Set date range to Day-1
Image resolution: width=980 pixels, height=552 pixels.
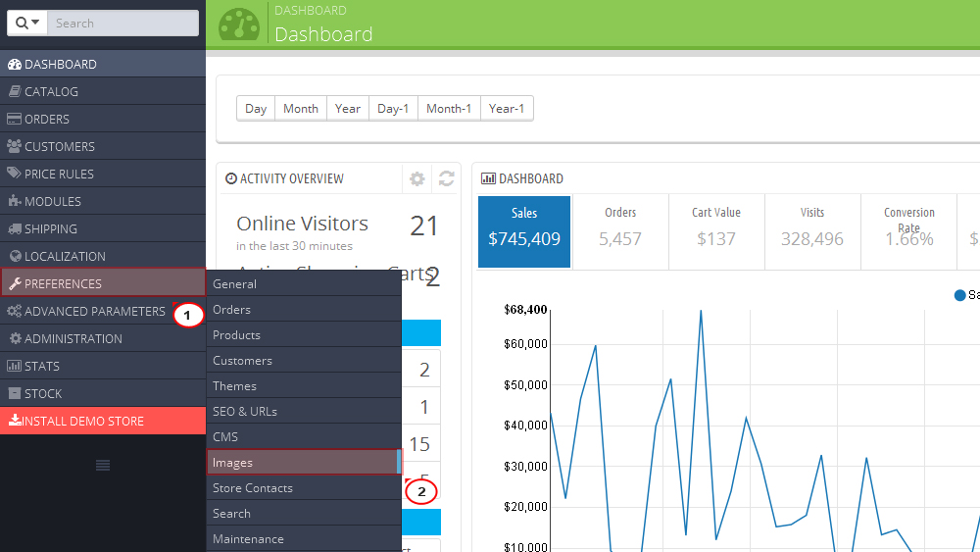[x=393, y=108]
